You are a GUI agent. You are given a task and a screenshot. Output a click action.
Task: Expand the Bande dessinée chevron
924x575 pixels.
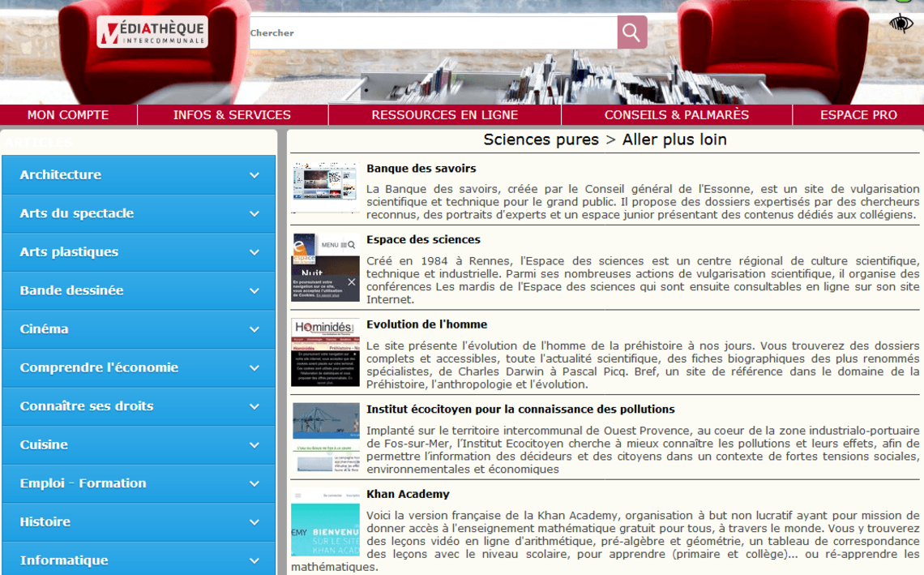click(x=255, y=291)
